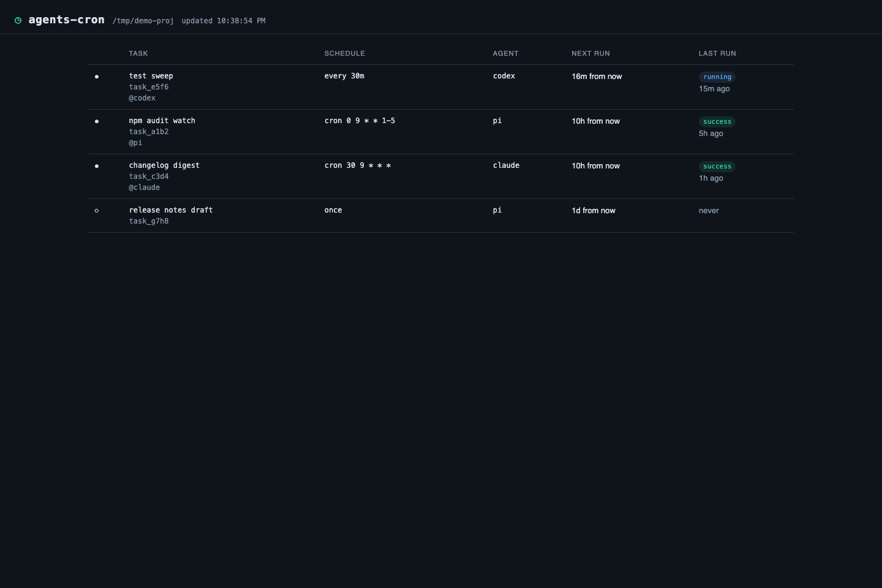This screenshot has height=588, width=882.
Task: Click the task_g7h8 task ID
Action: pos(149,221)
